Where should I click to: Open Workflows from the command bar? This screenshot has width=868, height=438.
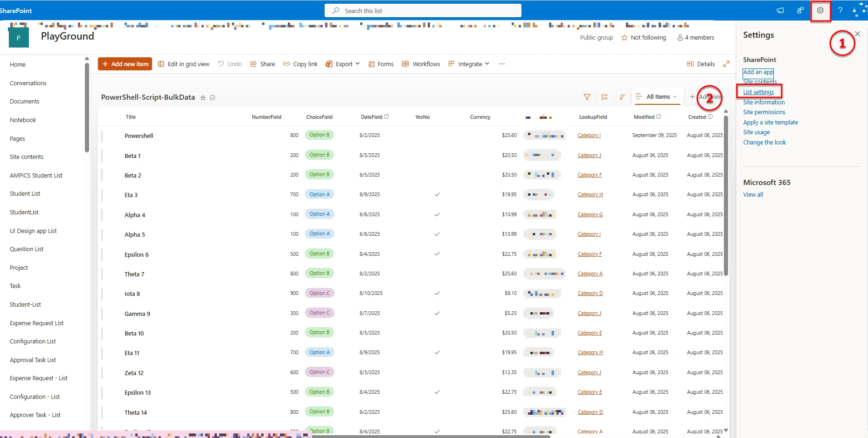[x=421, y=64]
